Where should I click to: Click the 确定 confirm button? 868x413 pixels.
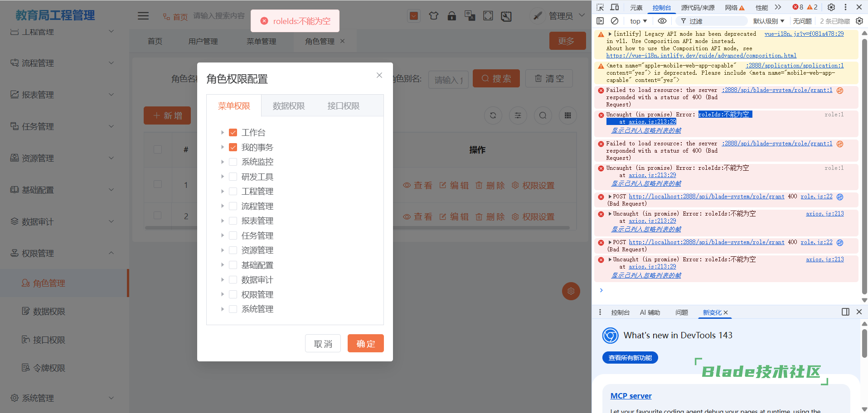point(365,344)
